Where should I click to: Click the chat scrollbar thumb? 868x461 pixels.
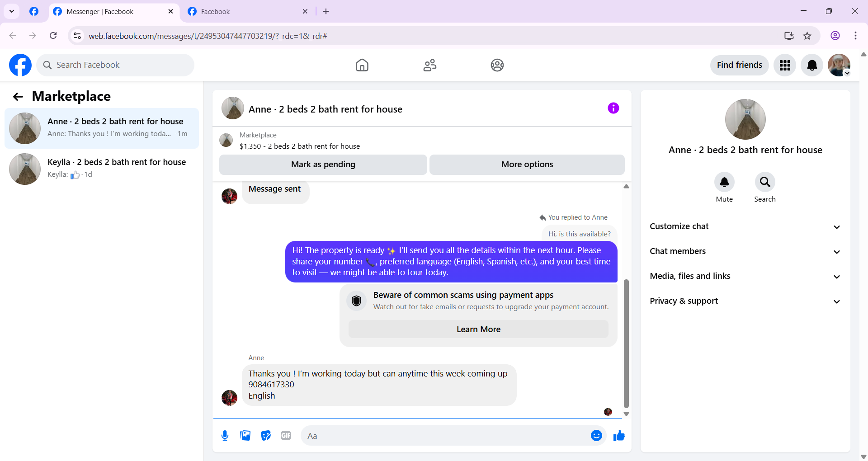click(626, 343)
